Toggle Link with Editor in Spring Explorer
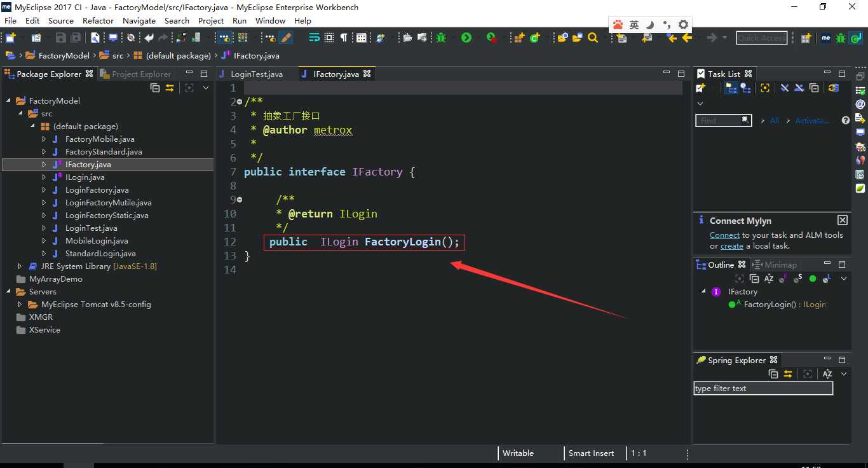This screenshot has width=868, height=468. pyautogui.click(x=788, y=374)
